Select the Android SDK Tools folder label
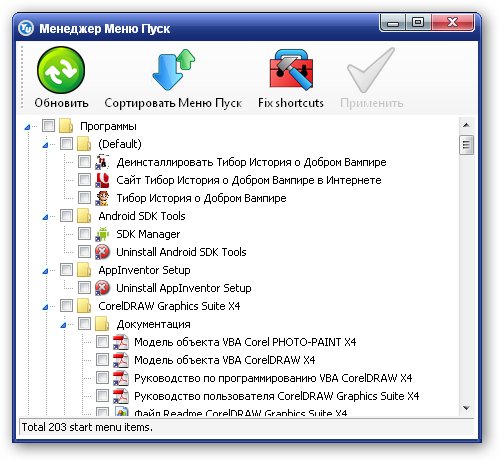The height and width of the screenshot is (461, 500). [142, 216]
